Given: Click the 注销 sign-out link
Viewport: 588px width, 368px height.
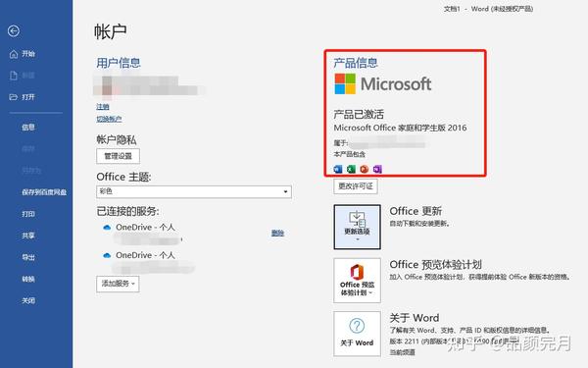Looking at the screenshot, I should pyautogui.click(x=103, y=107).
